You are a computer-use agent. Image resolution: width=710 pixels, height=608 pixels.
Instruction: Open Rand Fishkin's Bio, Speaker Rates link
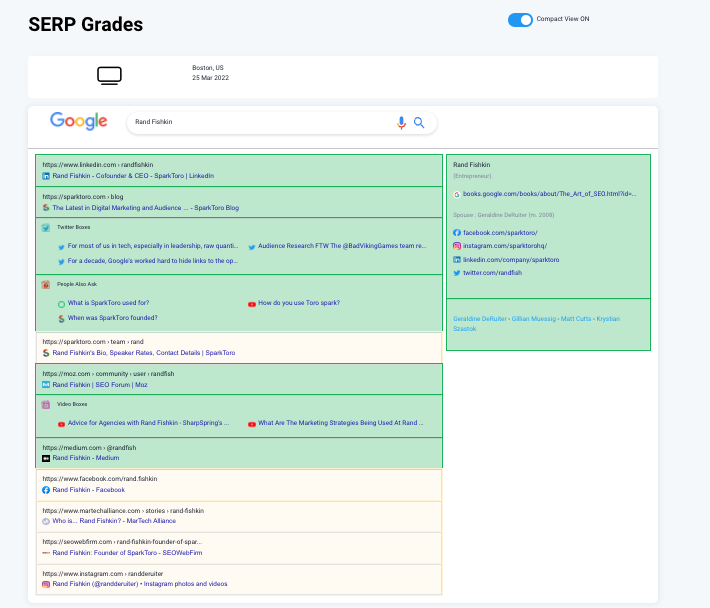click(144, 353)
